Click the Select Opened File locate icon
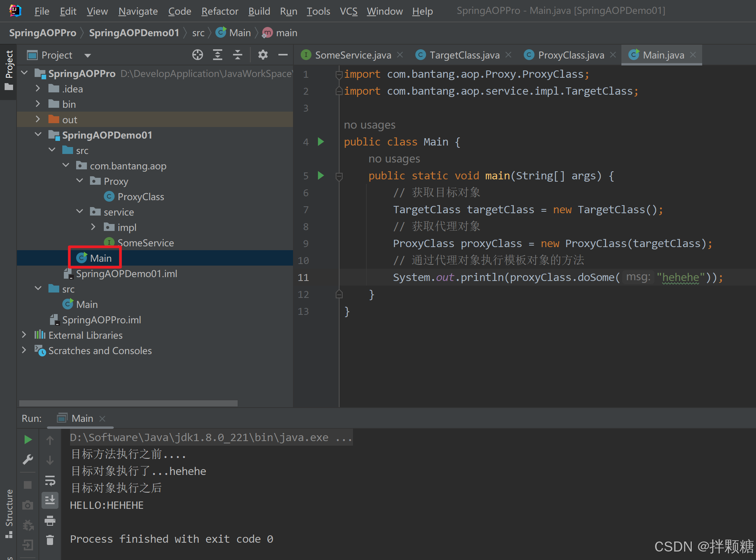The height and width of the screenshot is (560, 756). (197, 55)
